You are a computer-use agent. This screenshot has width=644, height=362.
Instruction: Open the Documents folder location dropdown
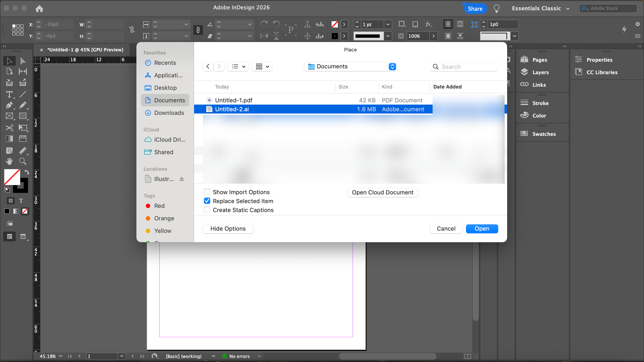pyautogui.click(x=350, y=66)
